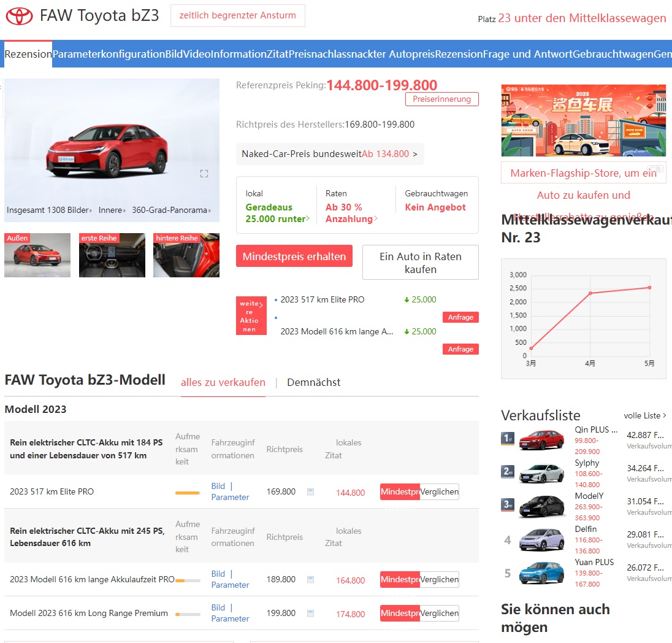Open Kein Angebot under Gebrauchtwagen
Screen dimensions: 672x643
[435, 207]
